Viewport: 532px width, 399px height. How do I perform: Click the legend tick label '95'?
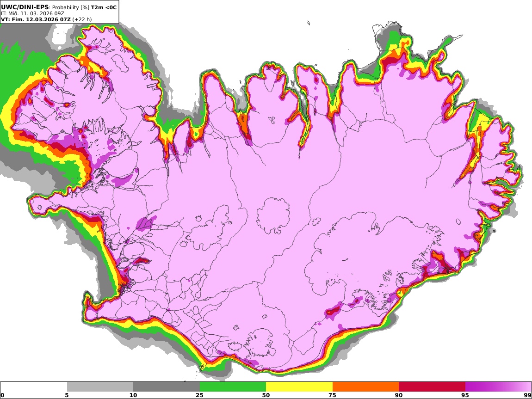coord(465,395)
